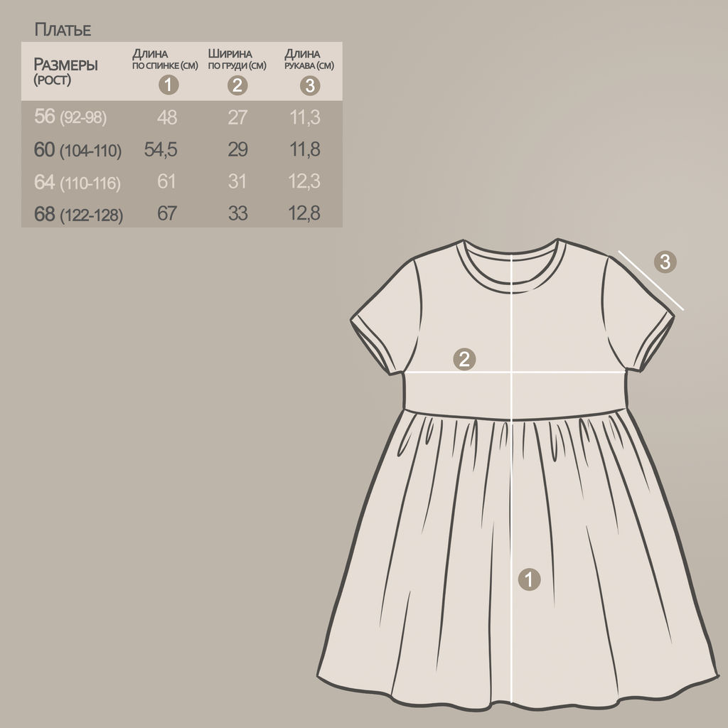This screenshot has width=728, height=728.
Task: Click the "Длина по спинке (см)" header
Action: (x=165, y=60)
